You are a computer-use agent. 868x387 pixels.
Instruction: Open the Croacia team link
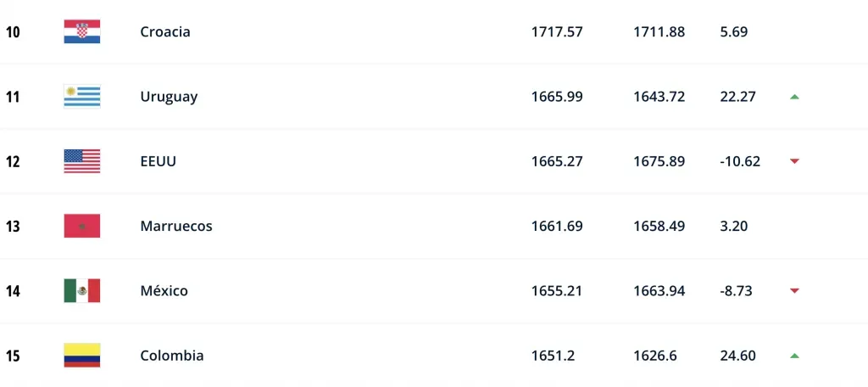165,32
